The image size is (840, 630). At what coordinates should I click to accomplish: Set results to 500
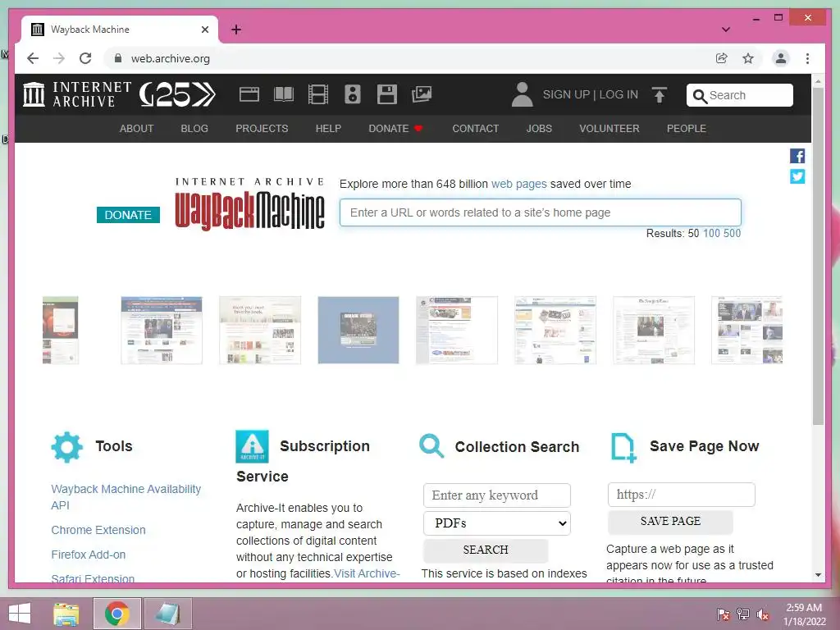[x=732, y=234]
